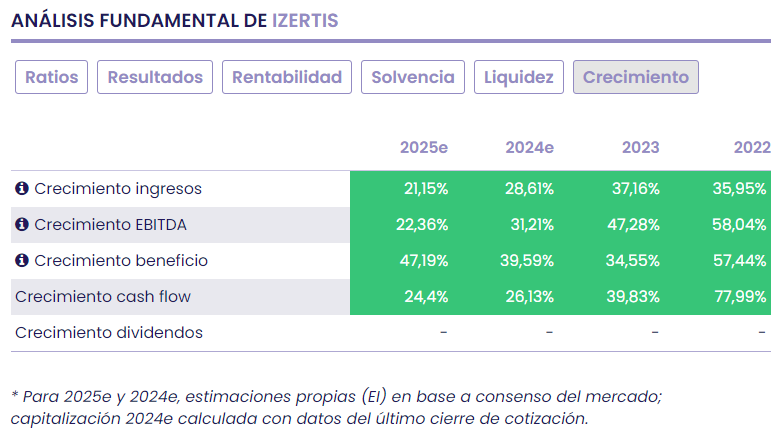The height and width of the screenshot is (435, 777).
Task: Go to the Liquidez tab
Action: pyautogui.click(x=519, y=77)
